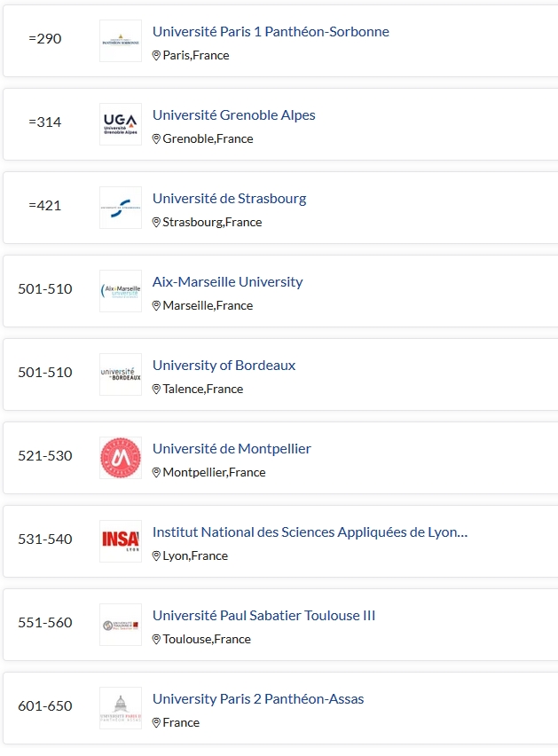
Task: Click the Aix-Marseille université logo
Action: [x=121, y=291]
